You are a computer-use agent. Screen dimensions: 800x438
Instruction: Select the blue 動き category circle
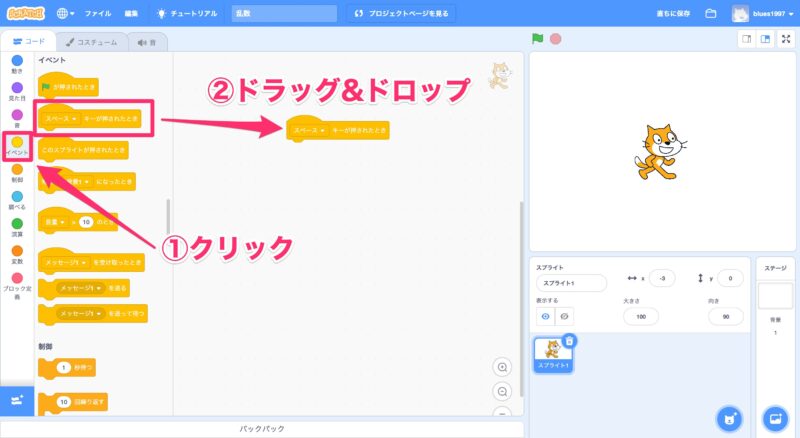(x=16, y=62)
